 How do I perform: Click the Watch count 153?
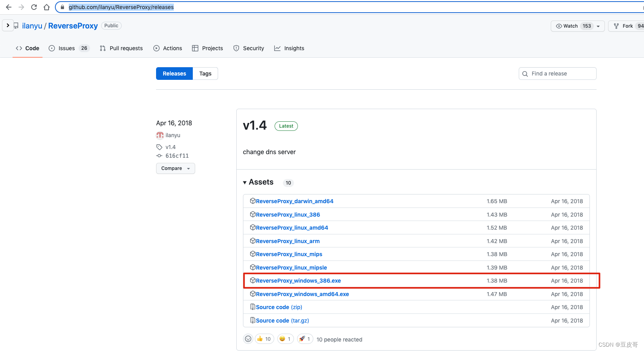tap(587, 26)
